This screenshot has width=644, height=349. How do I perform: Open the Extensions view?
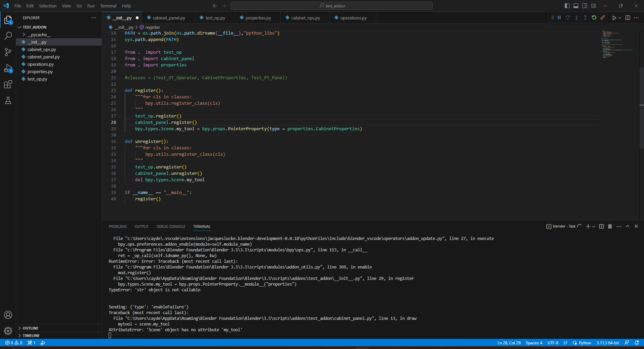[x=8, y=84]
